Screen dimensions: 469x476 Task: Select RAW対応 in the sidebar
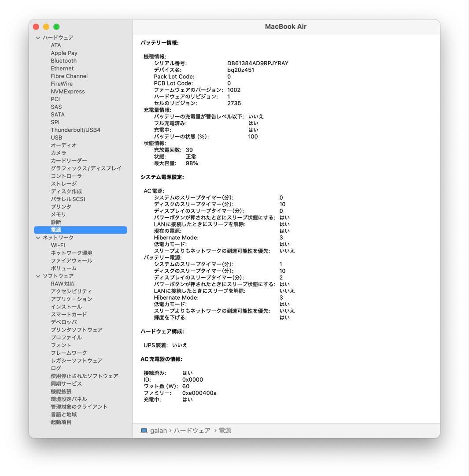click(63, 283)
